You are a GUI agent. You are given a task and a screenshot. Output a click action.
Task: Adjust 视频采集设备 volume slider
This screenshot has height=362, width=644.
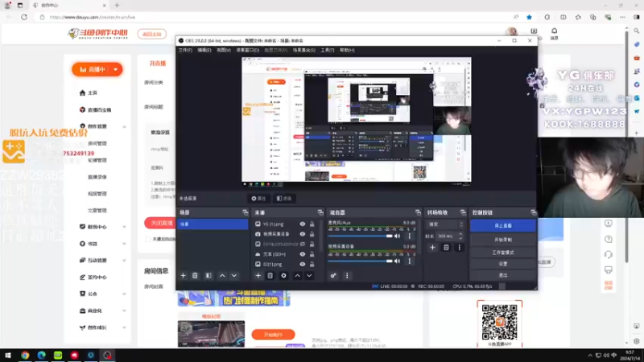click(x=360, y=261)
